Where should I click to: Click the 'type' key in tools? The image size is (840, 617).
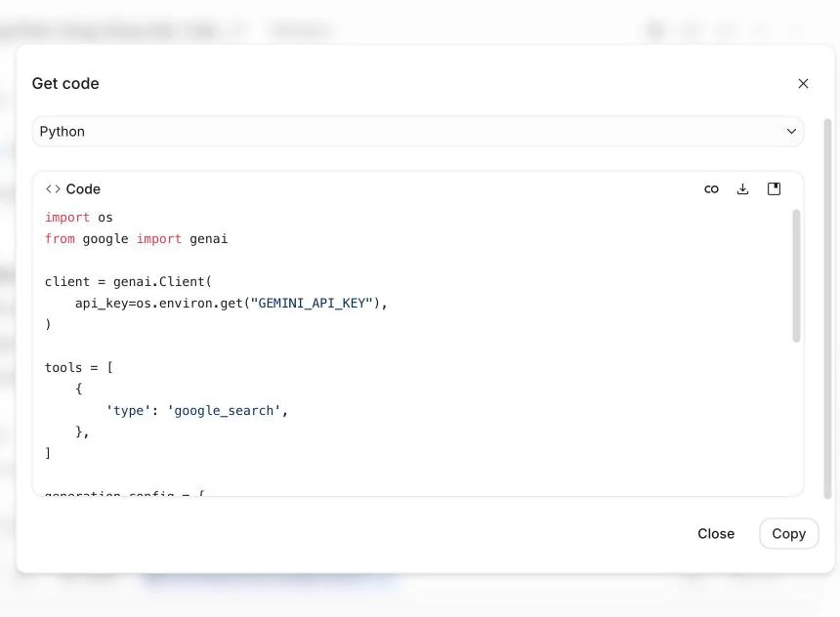click(129, 411)
